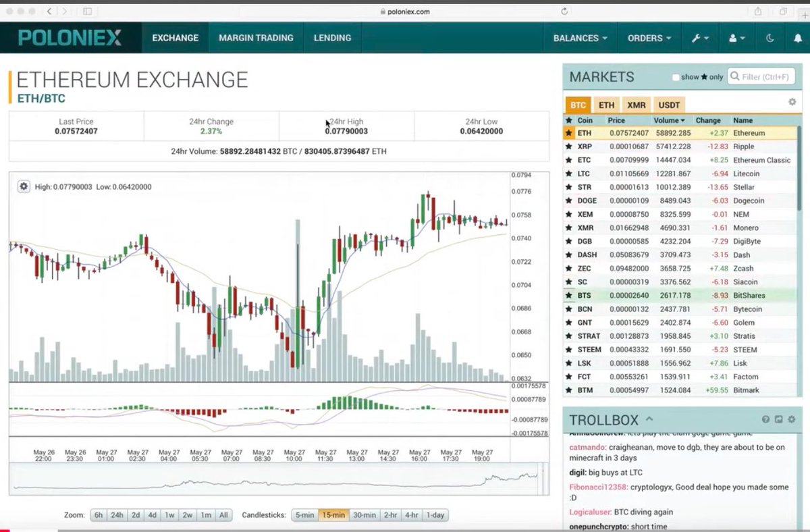Sort markets by Volume column
810x532 pixels.
[668, 120]
